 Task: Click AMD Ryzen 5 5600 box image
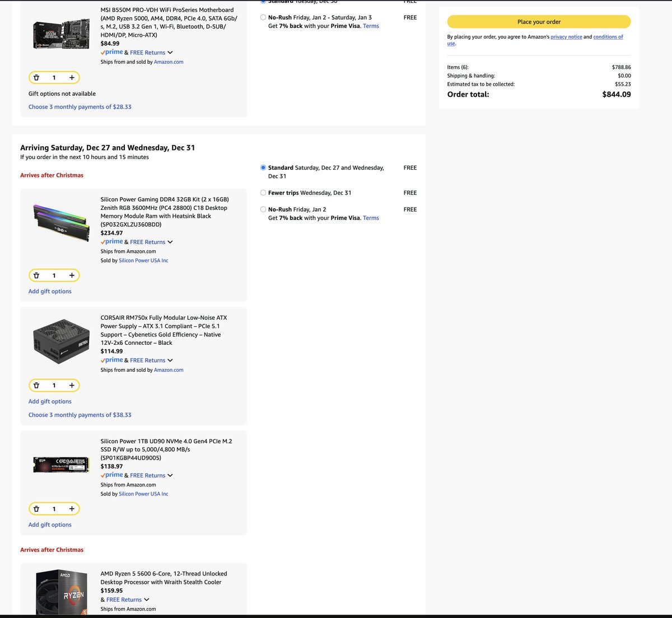coord(61,593)
